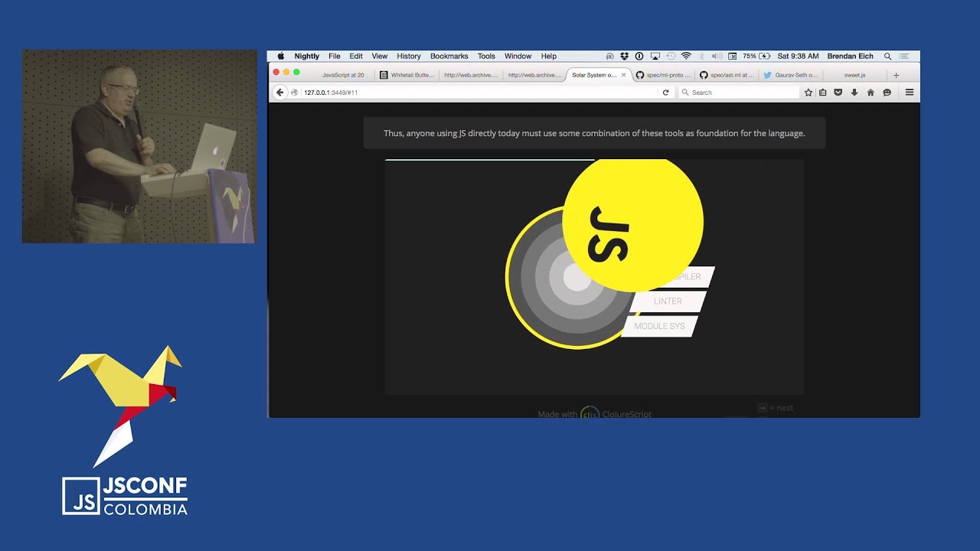Open the volume control in menu bar

click(717, 56)
